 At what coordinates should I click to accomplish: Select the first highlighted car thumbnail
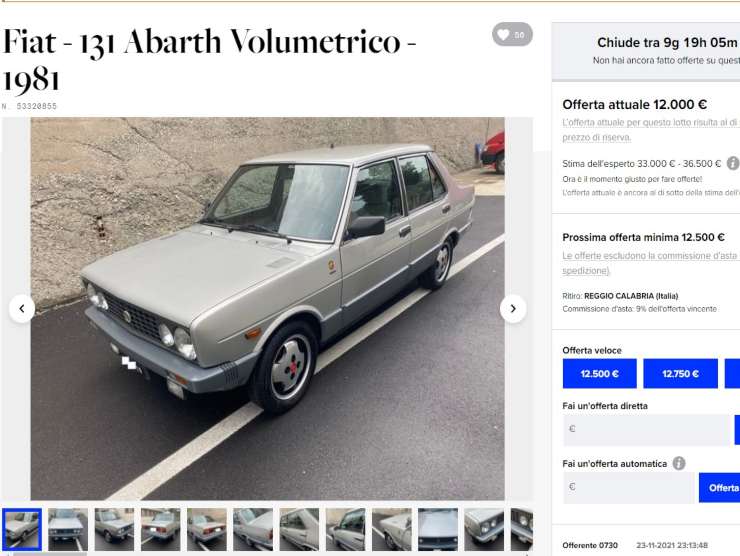coord(22,529)
